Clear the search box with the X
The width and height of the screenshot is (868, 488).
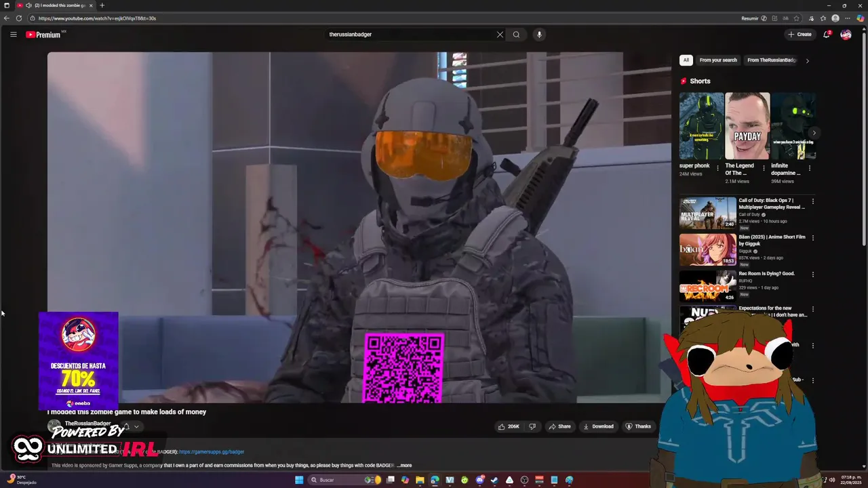pyautogui.click(x=500, y=35)
